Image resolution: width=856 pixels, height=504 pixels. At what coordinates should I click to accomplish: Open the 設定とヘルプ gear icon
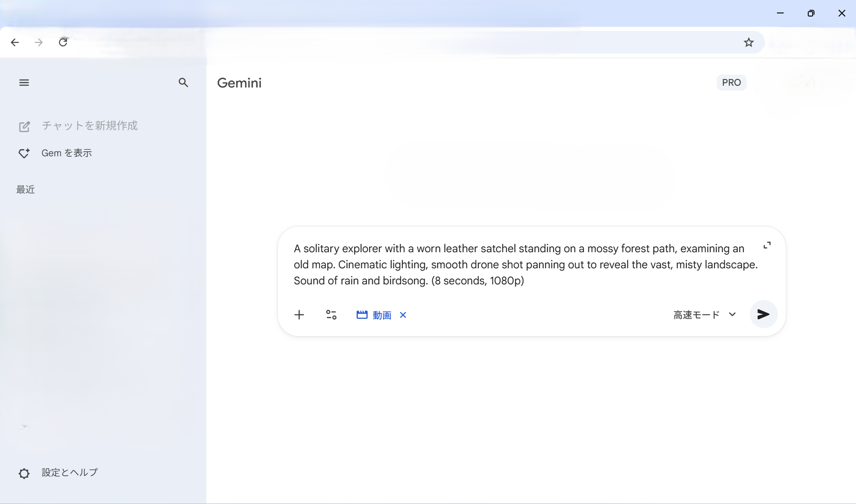tap(24, 473)
